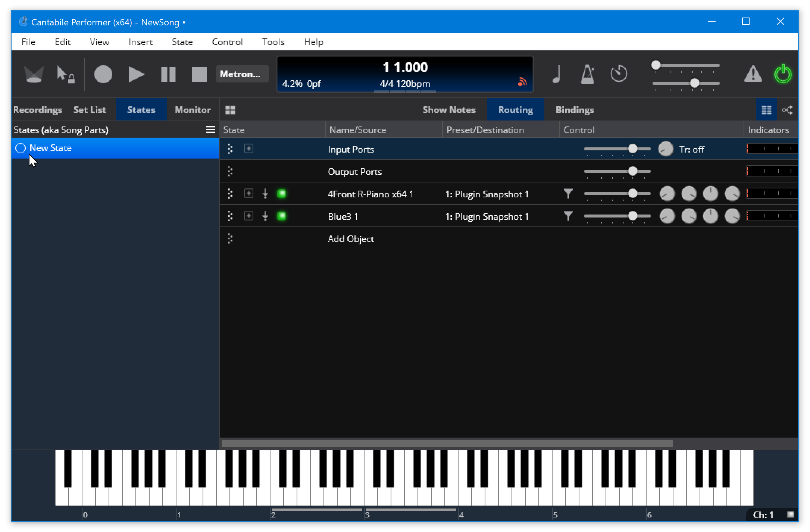The height and width of the screenshot is (532, 810).
Task: Click the 4Front R-Piano row drag handle
Action: (230, 194)
